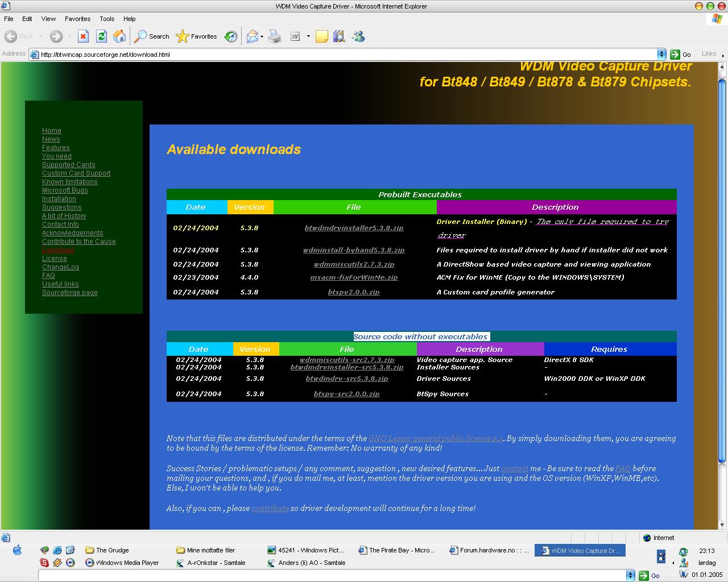This screenshot has width=728, height=582.
Task: Open the Edit menu
Action: [x=27, y=19]
